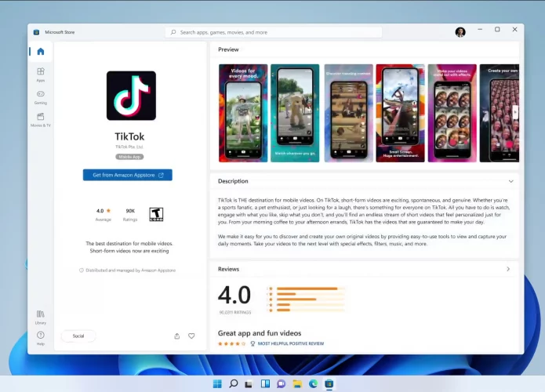
Task: Open the Gaming section in sidebar
Action: 41,97
